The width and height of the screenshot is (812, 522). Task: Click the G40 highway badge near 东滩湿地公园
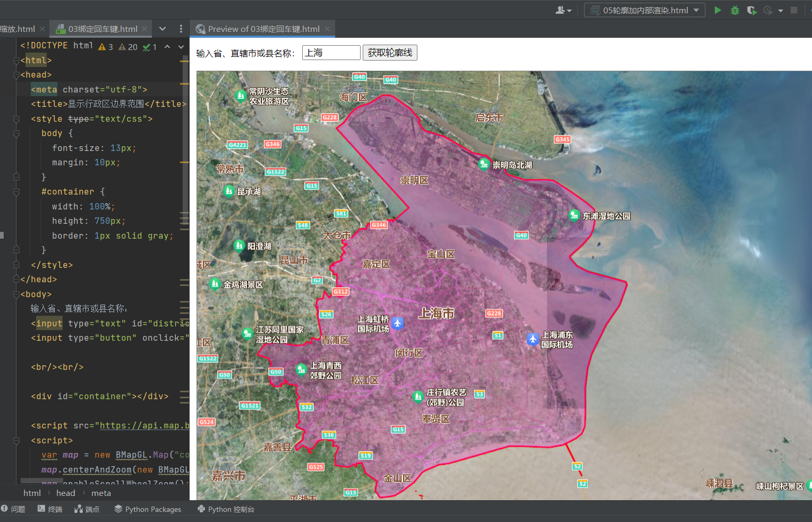(x=522, y=235)
